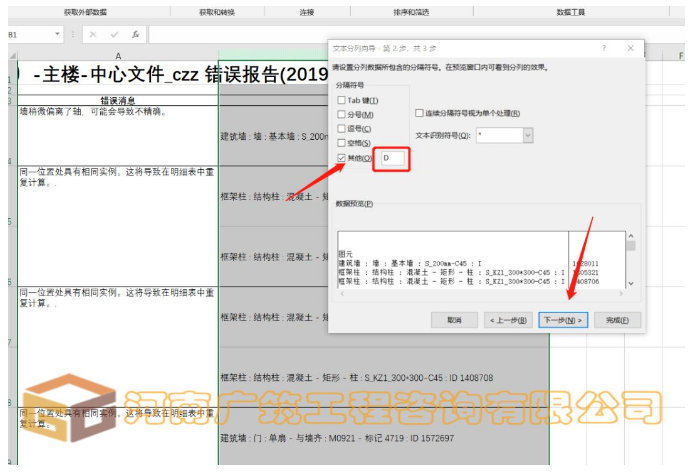Click the 完成 (Finish) button
Screen dimensions: 694x473
coord(616,320)
